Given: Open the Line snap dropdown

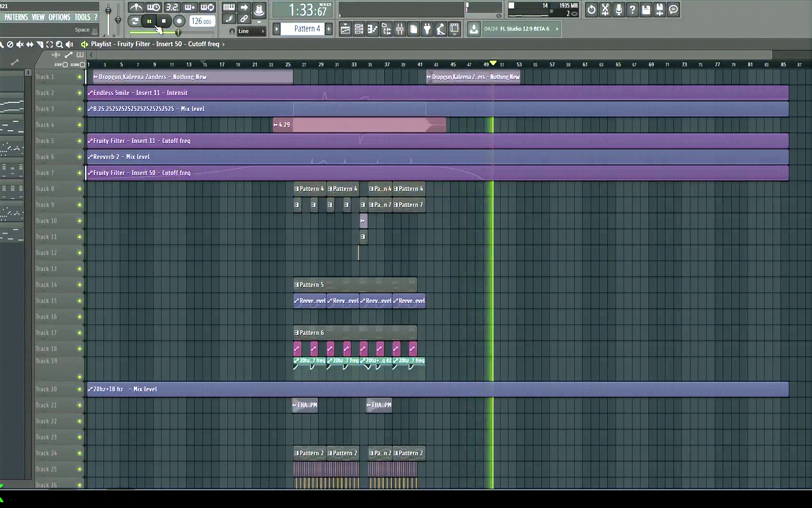Looking at the screenshot, I should 251,31.
